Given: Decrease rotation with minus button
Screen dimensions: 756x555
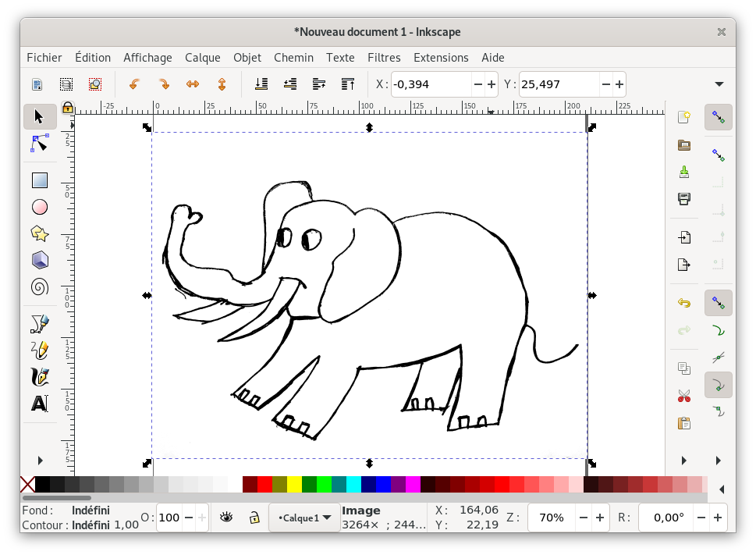Looking at the screenshot, I should point(701,518).
